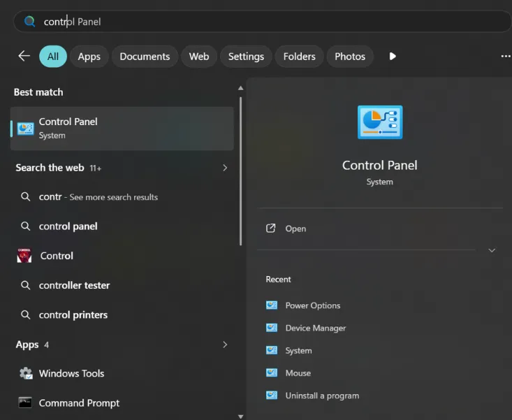Screen dimensions: 512x420
Task: Select the All filter tab
Action: pos(53,56)
